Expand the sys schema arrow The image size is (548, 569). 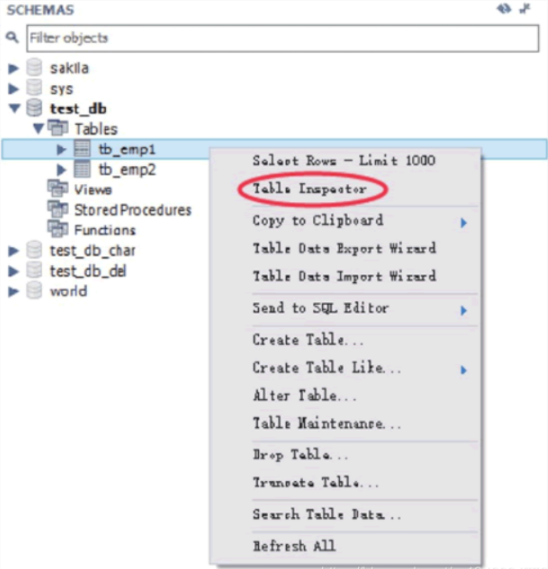click(x=13, y=89)
